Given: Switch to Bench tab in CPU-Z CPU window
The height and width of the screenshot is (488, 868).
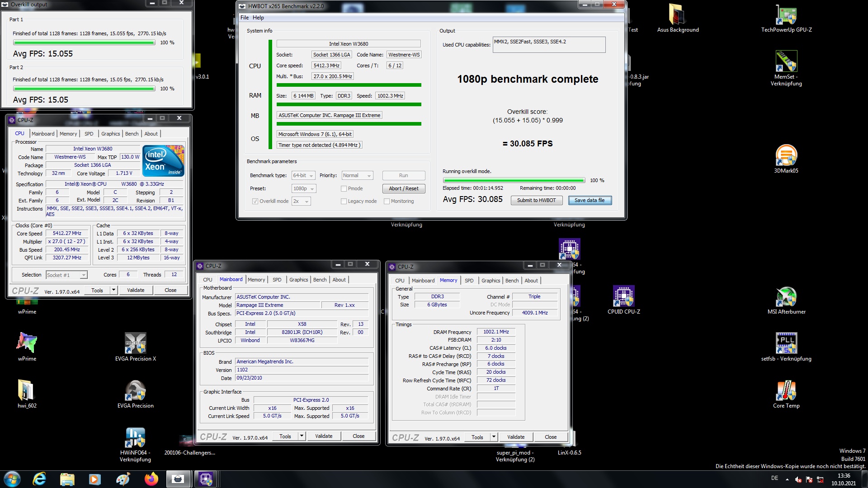Looking at the screenshot, I should pos(132,134).
